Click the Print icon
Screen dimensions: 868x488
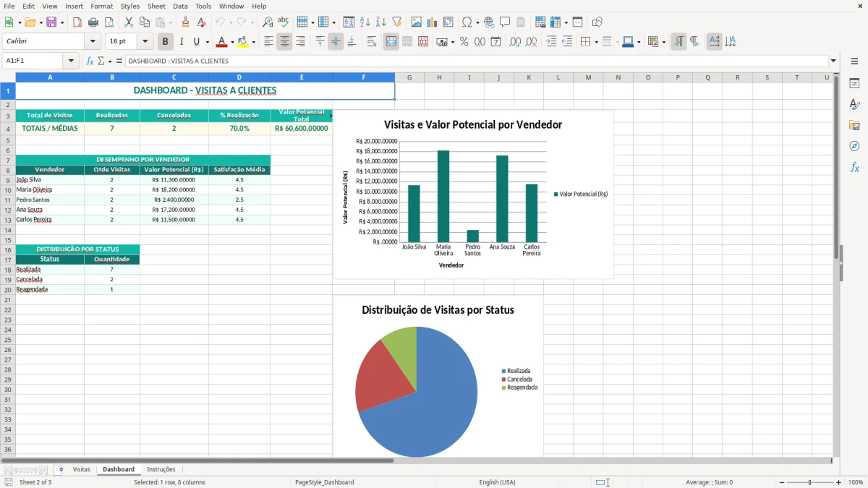pyautogui.click(x=93, y=22)
